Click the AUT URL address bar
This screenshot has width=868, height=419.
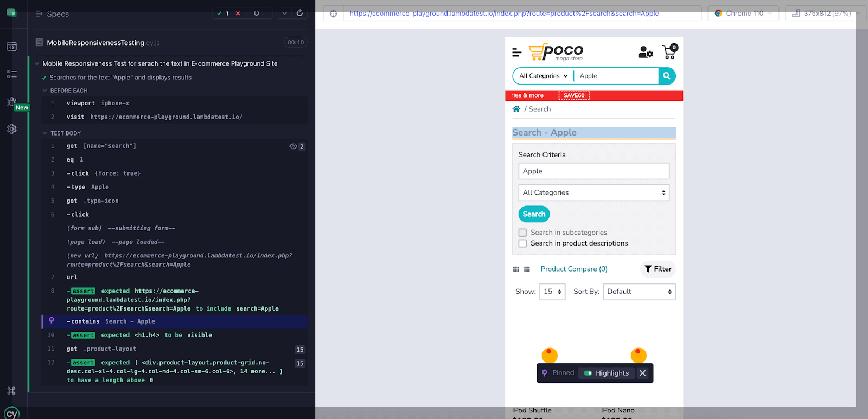[522, 14]
